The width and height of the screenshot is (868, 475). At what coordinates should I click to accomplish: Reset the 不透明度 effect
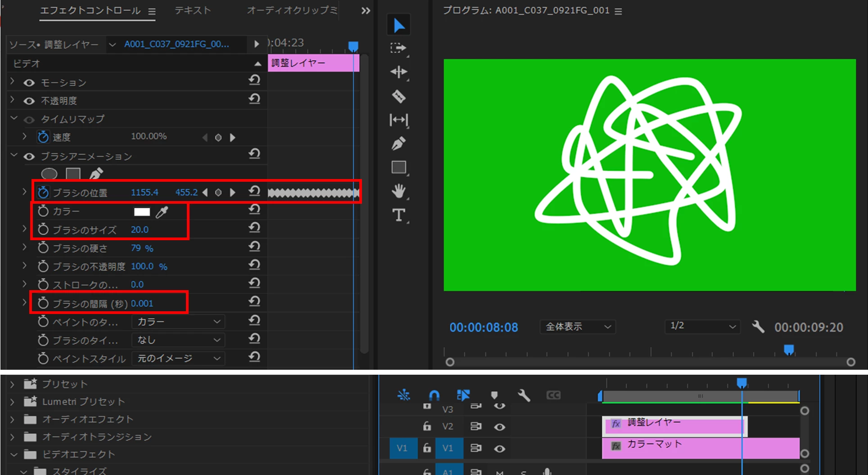click(254, 99)
